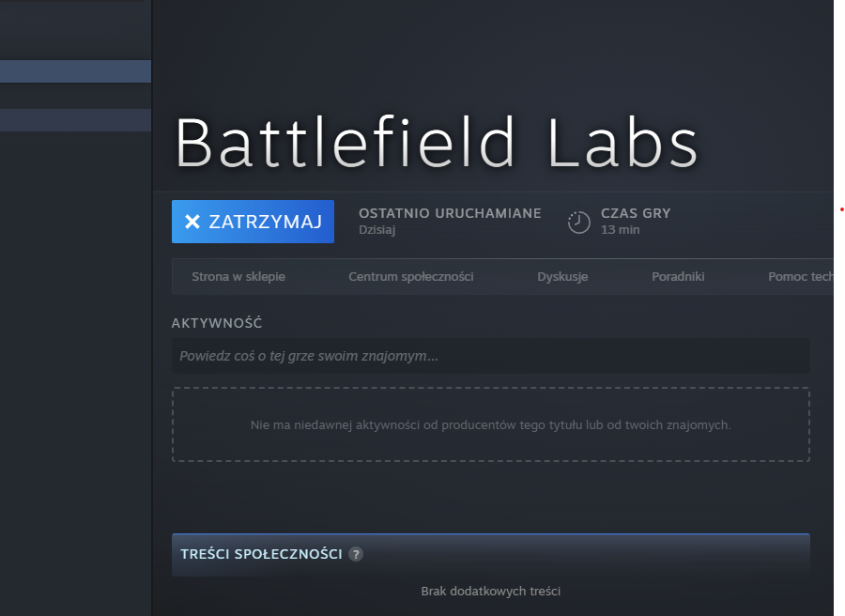
Task: Select the Pomoc tech tab
Action: click(x=800, y=277)
